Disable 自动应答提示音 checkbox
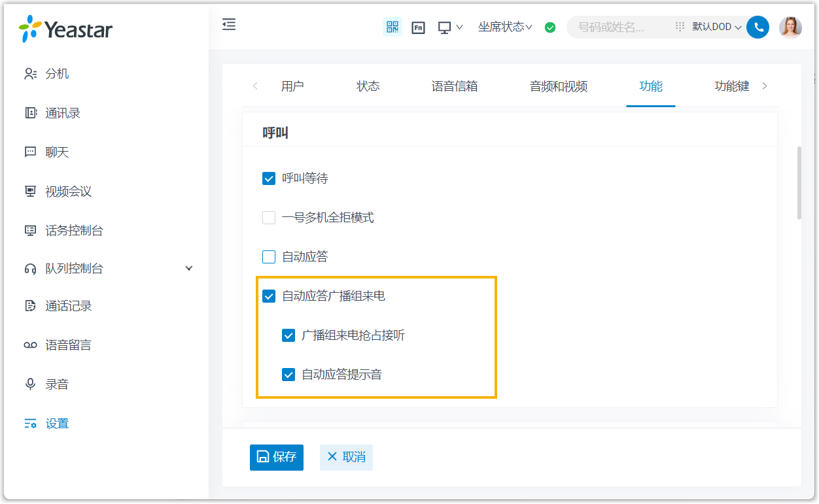The image size is (819, 504). pos(288,375)
